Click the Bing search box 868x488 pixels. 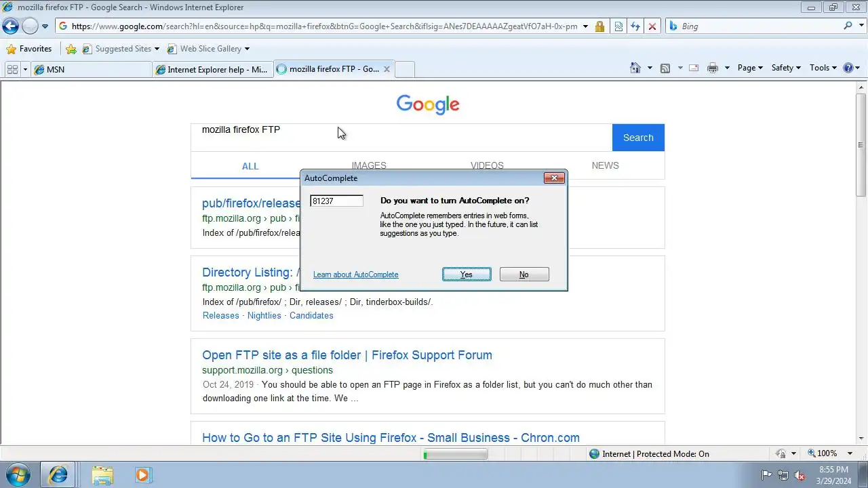point(759,26)
